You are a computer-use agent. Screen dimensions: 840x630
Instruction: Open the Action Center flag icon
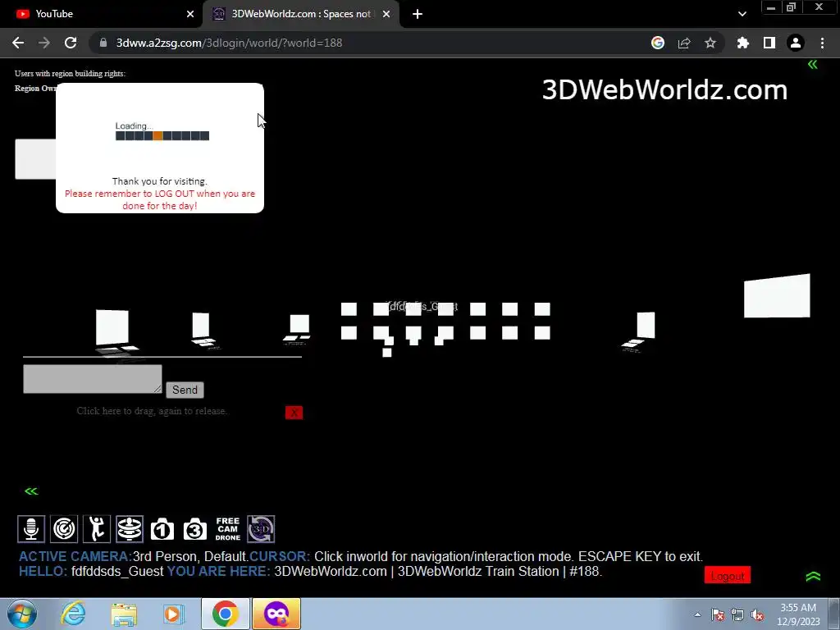point(718,614)
